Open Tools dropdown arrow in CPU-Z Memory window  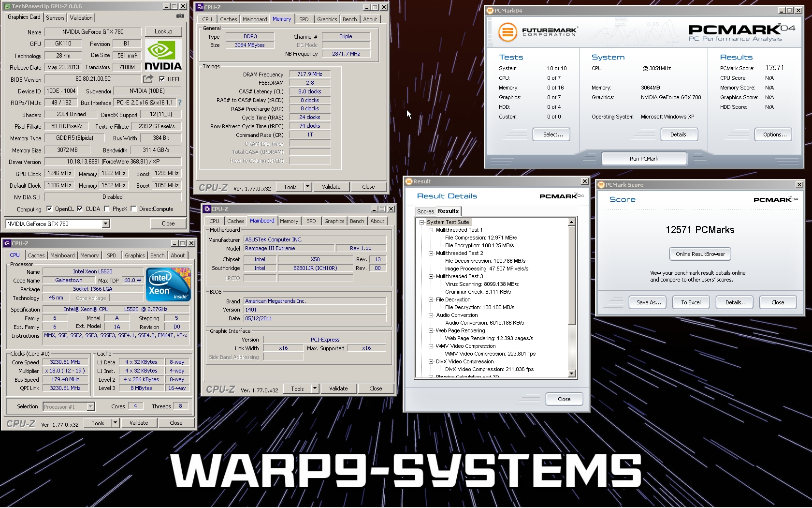(x=307, y=187)
